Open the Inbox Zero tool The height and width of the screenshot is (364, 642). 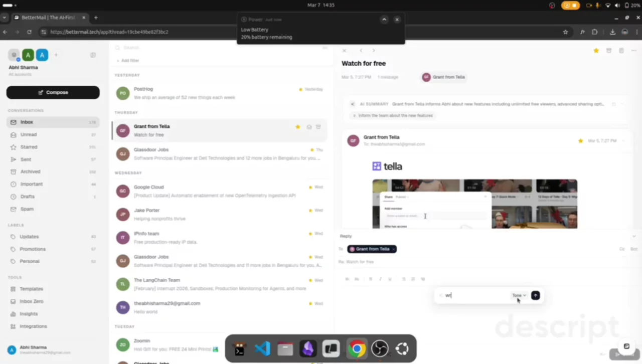(x=53, y=301)
